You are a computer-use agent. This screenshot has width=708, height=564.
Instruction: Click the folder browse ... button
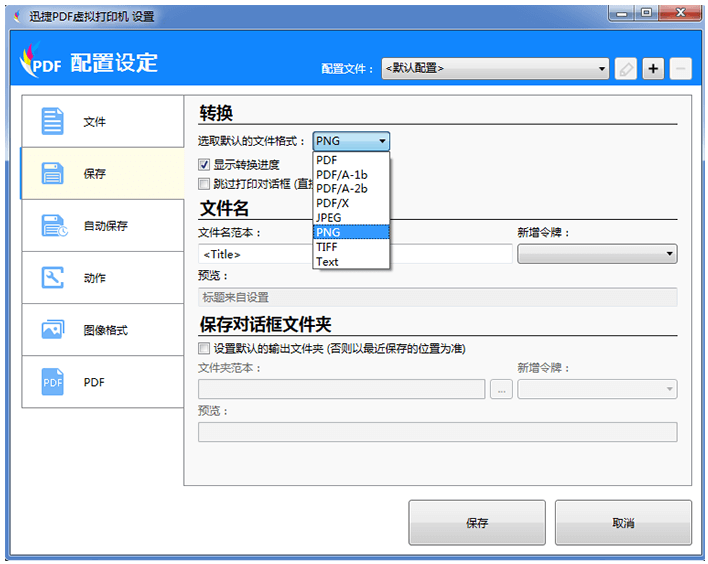501,389
